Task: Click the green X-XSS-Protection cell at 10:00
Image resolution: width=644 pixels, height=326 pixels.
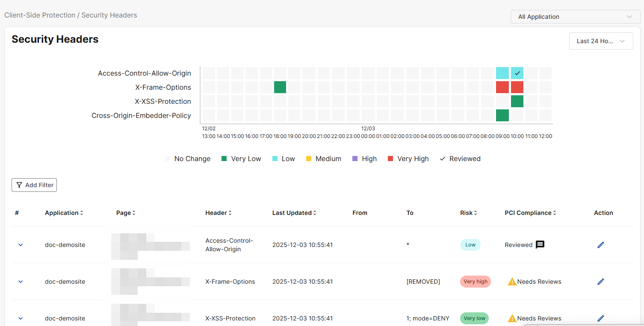Action: [517, 101]
